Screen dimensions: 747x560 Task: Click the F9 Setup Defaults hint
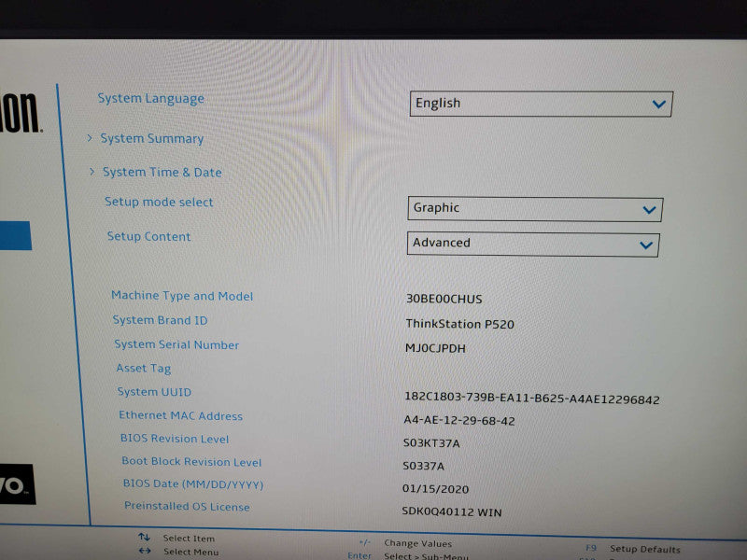point(633,549)
